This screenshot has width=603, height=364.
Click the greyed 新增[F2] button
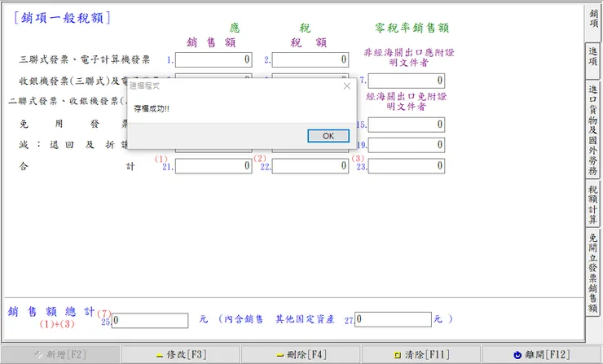pyautogui.click(x=60, y=354)
